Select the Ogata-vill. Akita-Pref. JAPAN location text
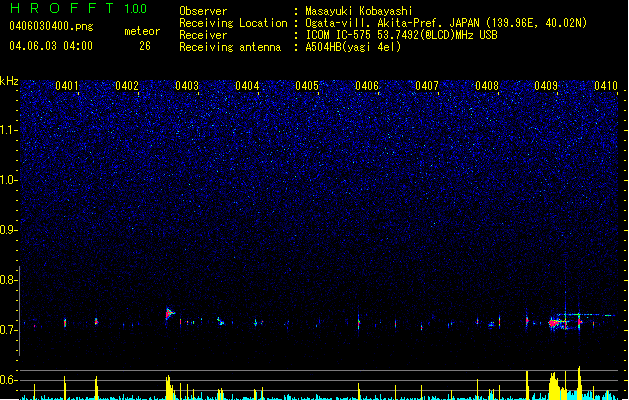Screen dimensions: 629x400 click(x=446, y=23)
